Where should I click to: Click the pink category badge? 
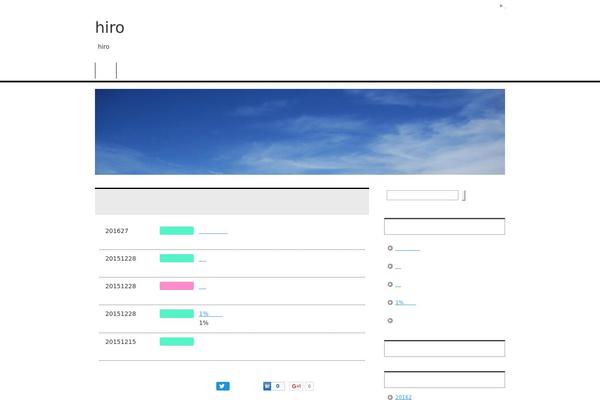pyautogui.click(x=177, y=286)
